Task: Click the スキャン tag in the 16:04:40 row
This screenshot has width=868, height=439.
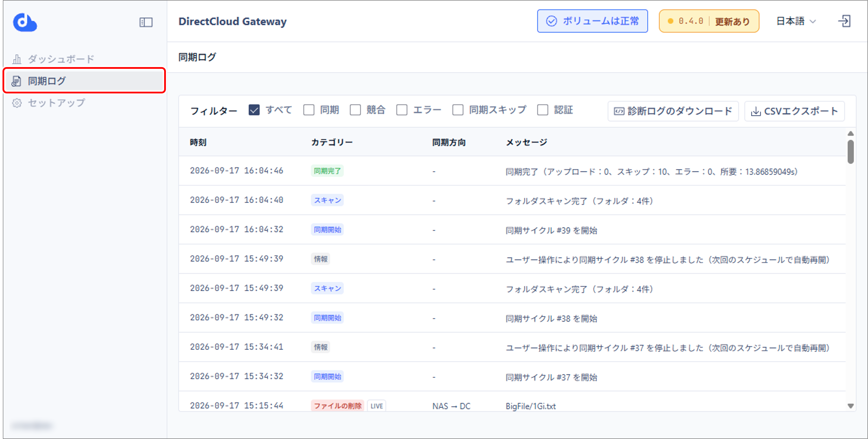Action: [x=327, y=200]
